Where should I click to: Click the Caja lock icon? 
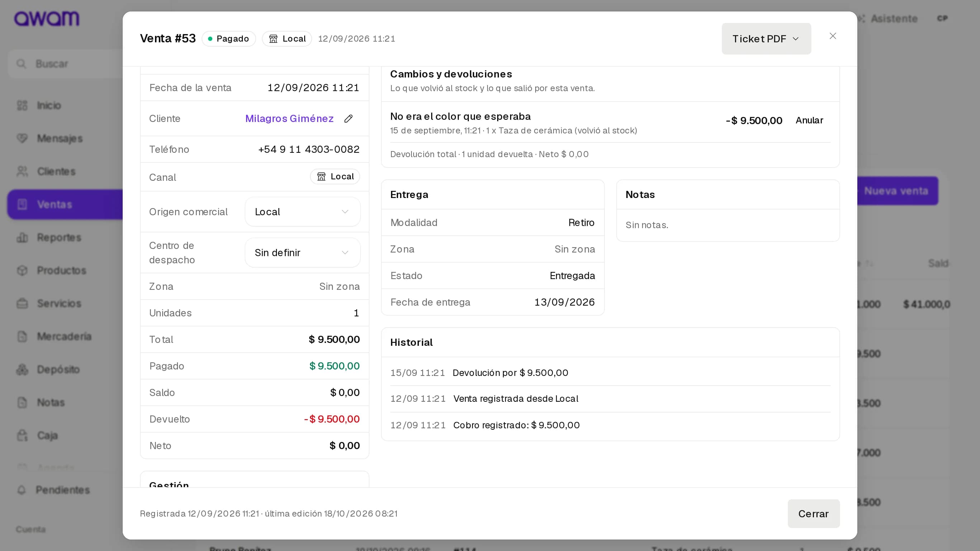[23, 435]
